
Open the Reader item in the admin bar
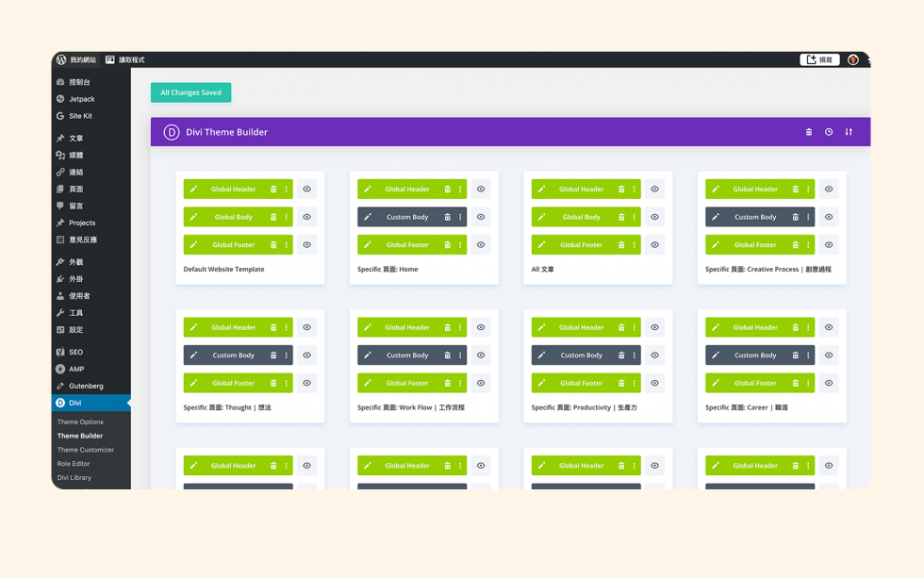click(124, 59)
